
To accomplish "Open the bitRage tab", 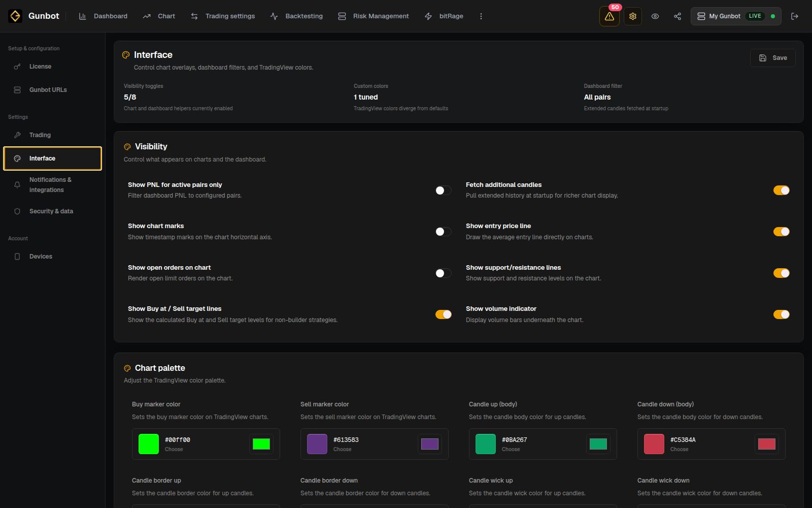I will click(444, 16).
